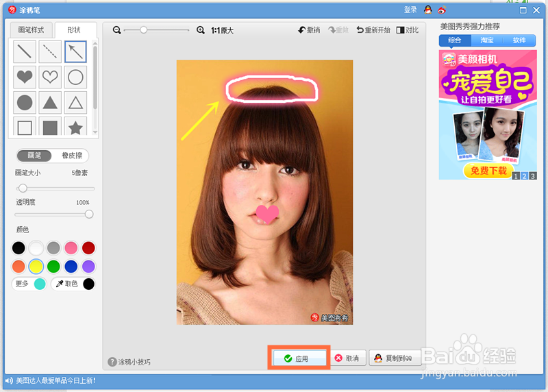The image size is (548, 392).
Task: Select the filled circle shape
Action: click(25, 103)
